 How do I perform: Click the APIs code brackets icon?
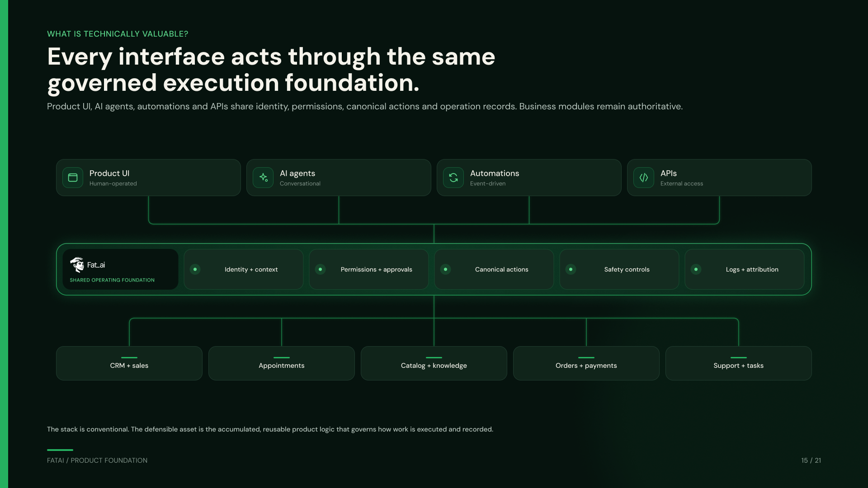644,178
